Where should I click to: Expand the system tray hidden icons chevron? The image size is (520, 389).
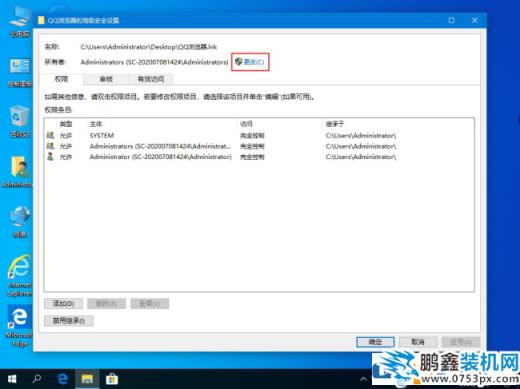[x=363, y=379]
